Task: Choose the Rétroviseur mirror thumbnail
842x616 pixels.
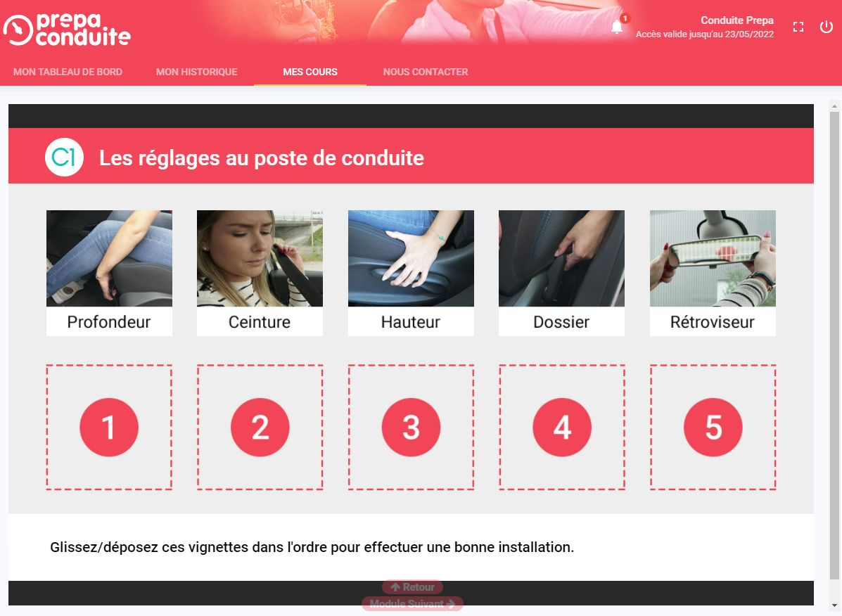Action: click(713, 273)
